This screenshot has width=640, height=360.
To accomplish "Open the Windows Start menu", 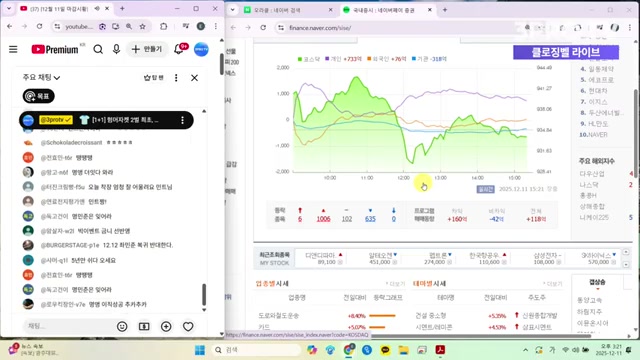I will [x=200, y=350].
